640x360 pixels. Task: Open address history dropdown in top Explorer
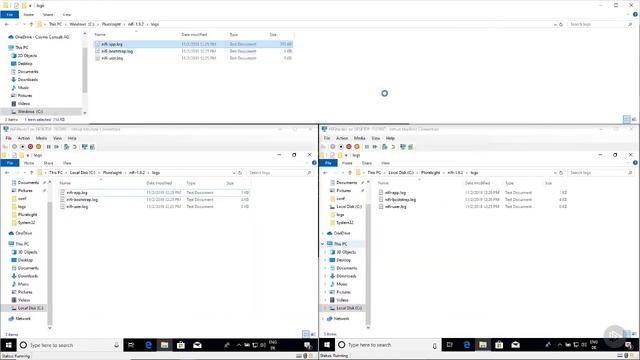(x=555, y=24)
